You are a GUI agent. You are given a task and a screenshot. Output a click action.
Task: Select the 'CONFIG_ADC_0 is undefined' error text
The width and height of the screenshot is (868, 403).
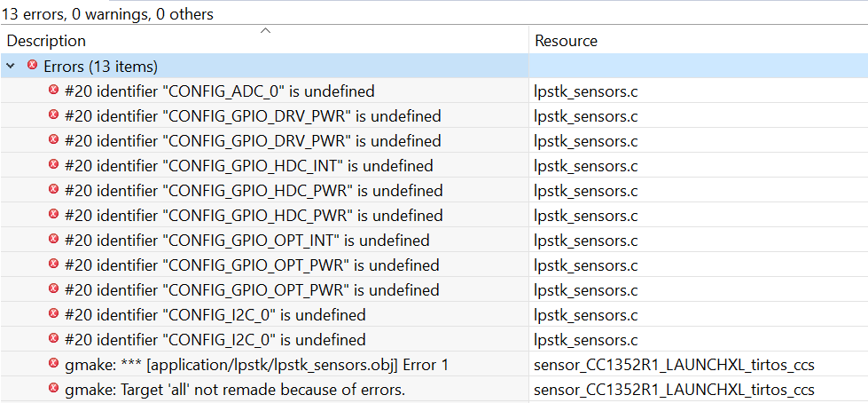(x=219, y=91)
